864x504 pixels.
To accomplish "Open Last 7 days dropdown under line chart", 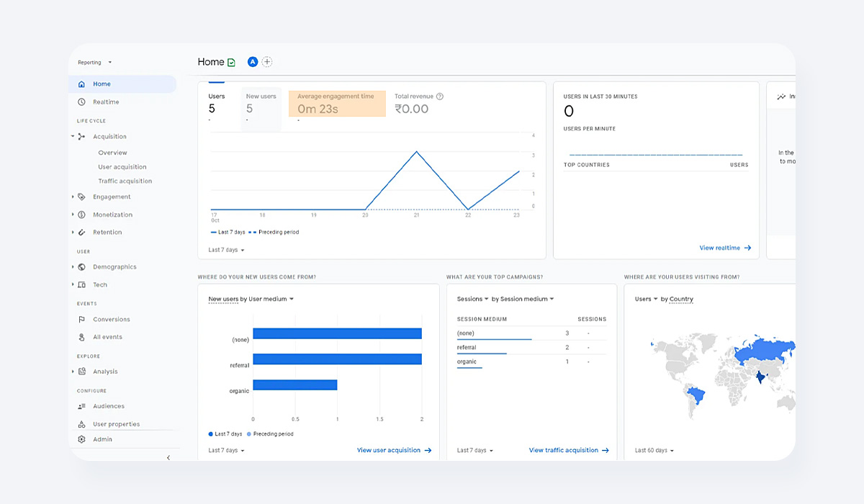I will coord(227,250).
